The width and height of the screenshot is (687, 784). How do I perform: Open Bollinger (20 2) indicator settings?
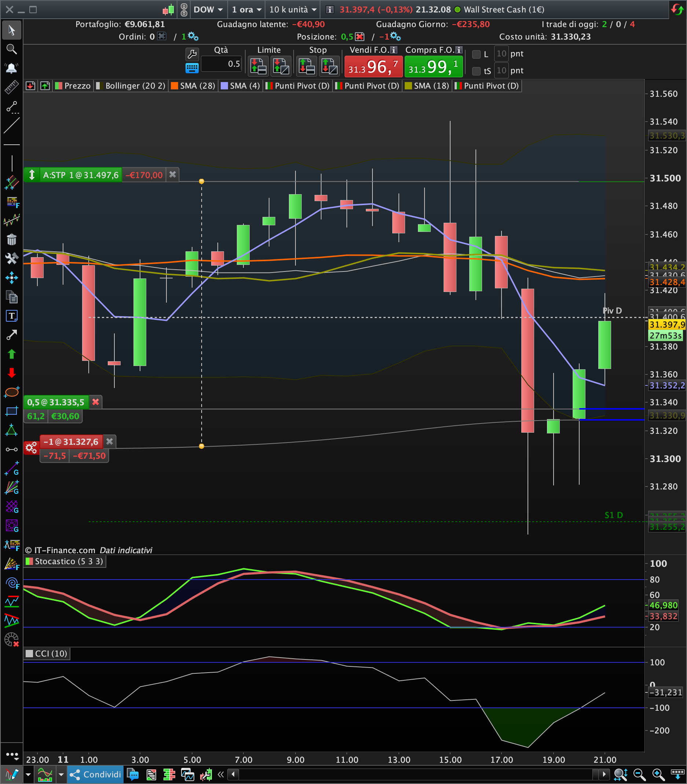pyautogui.click(x=131, y=86)
